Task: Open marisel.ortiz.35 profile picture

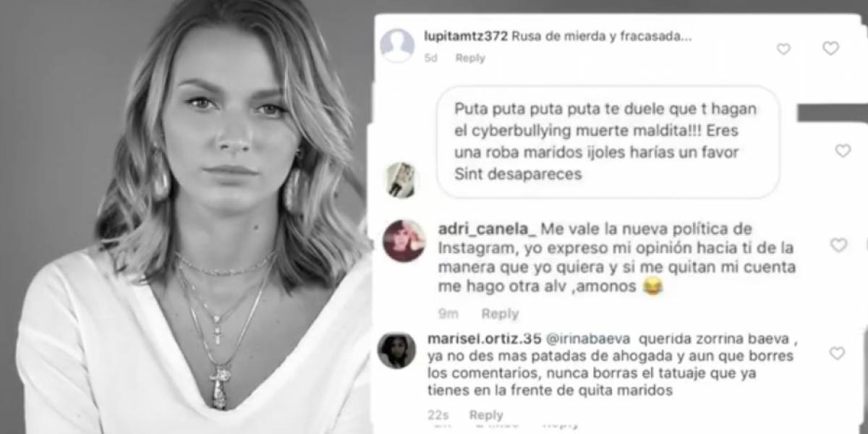Action: point(397,350)
